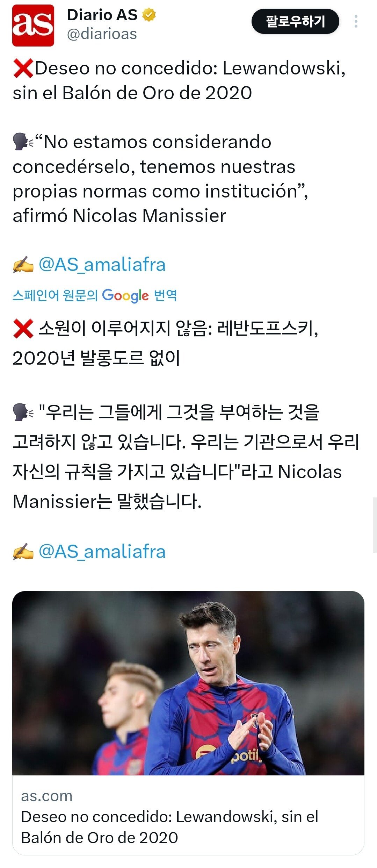Open @AS_amaliafra mention in translated text
The width and height of the screenshot is (377, 868).
102,552
